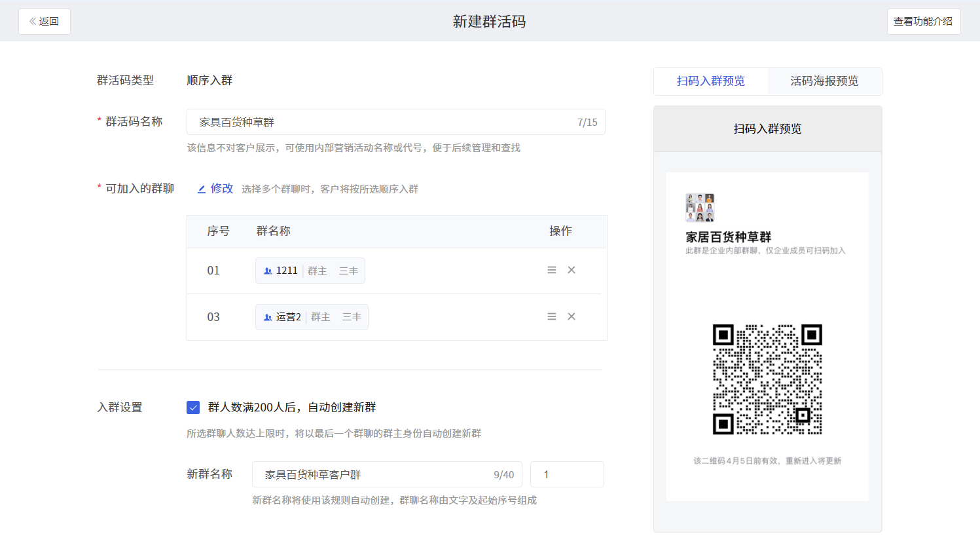Click the group icon in the 运营2 tag

268,317
